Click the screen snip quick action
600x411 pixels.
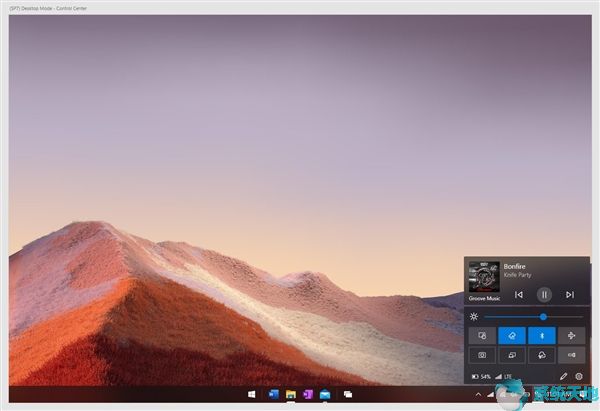click(x=482, y=355)
